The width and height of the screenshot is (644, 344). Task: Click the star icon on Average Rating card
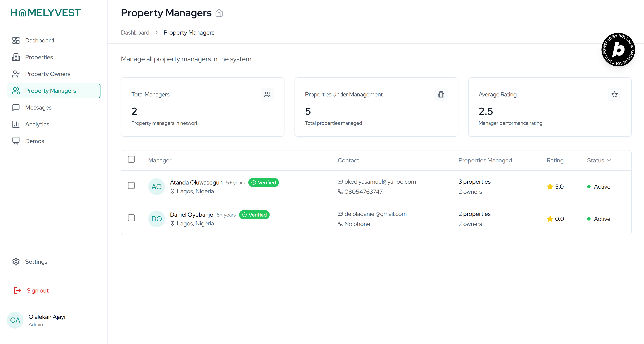coord(614,94)
